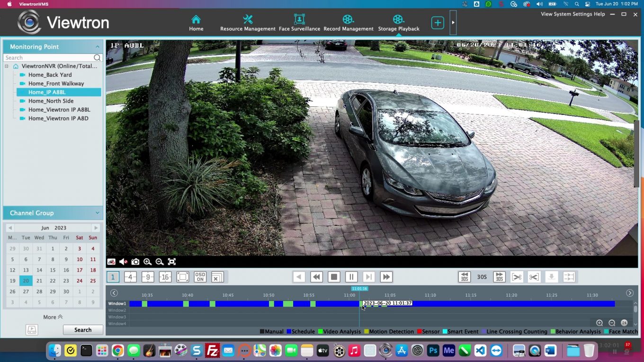Click the Search button below the calendar

click(82, 329)
